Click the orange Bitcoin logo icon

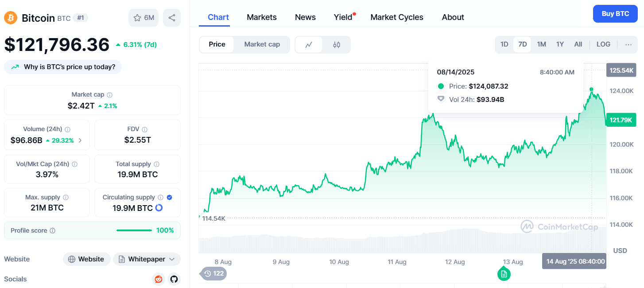(x=11, y=18)
